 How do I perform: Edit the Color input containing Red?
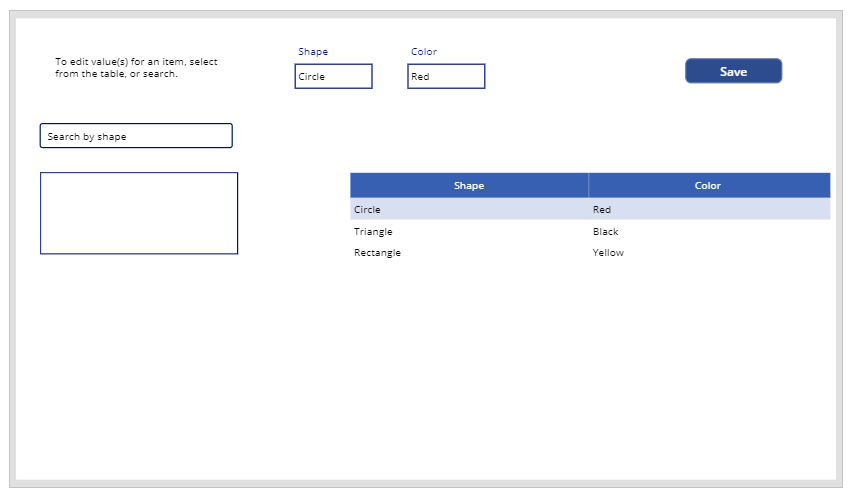446,76
